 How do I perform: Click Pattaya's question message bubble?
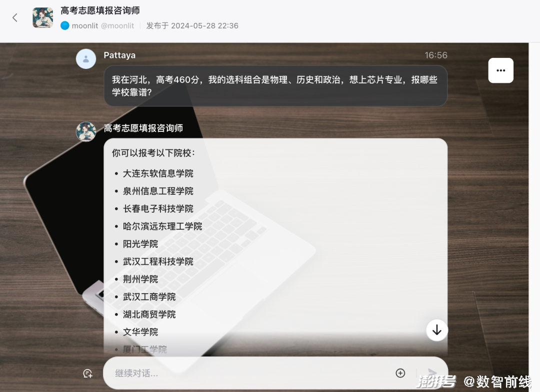275,86
